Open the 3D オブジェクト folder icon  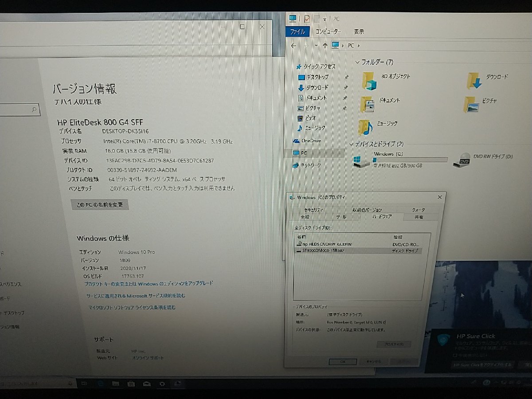pos(369,80)
